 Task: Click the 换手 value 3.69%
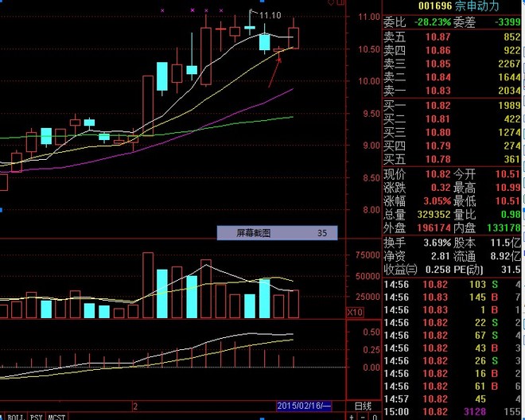(x=437, y=243)
